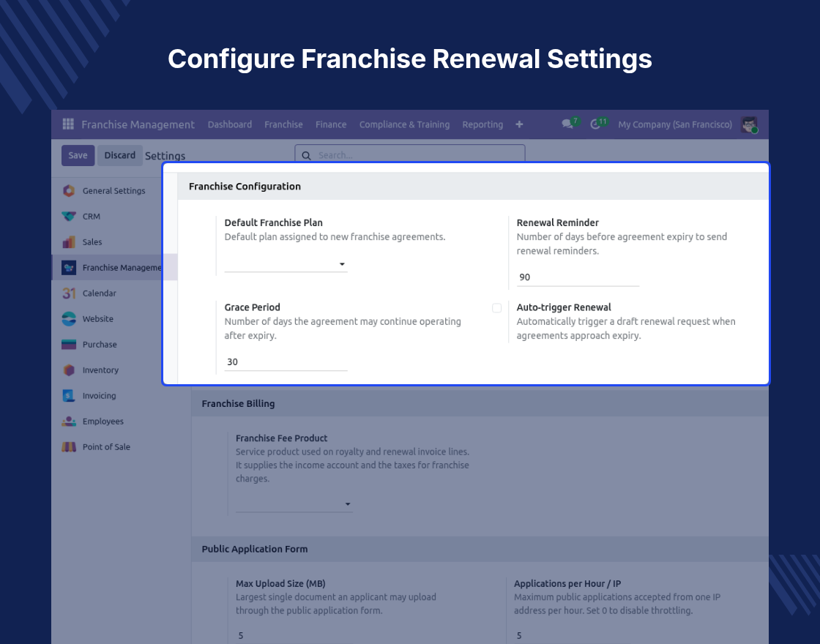
Task: Select the Point of Sale icon
Action: pyautogui.click(x=69, y=447)
